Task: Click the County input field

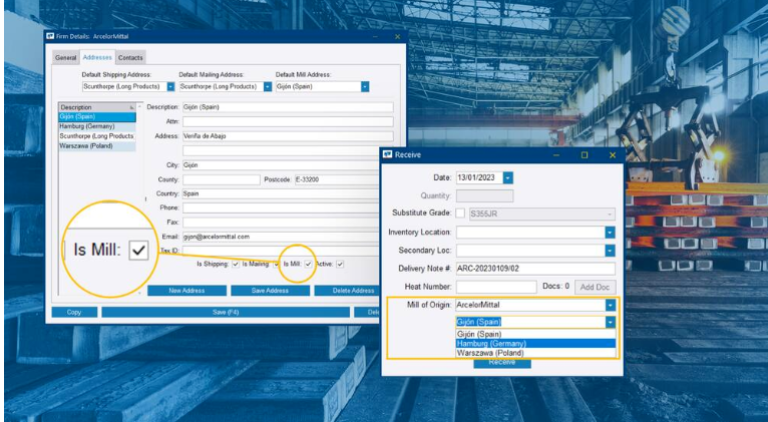Action: coord(221,180)
